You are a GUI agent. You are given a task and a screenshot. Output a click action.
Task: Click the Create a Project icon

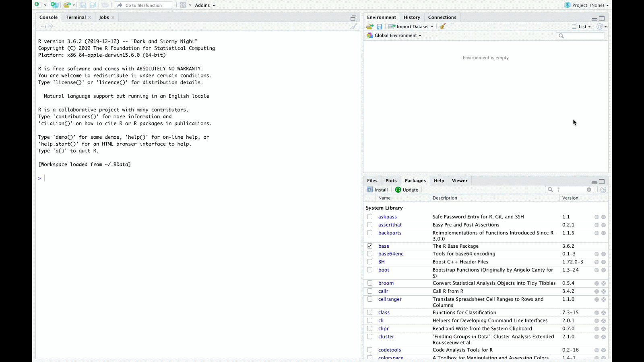pyautogui.click(x=54, y=5)
